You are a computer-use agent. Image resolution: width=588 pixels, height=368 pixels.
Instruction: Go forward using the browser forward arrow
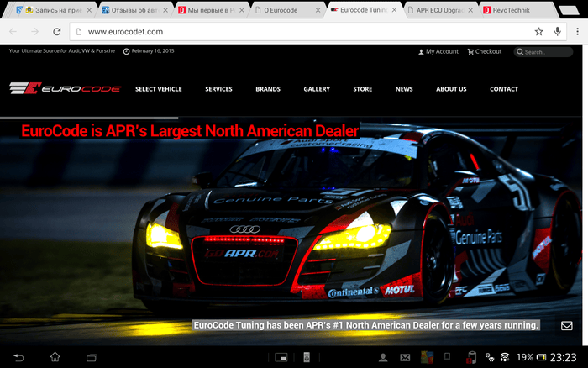click(35, 32)
